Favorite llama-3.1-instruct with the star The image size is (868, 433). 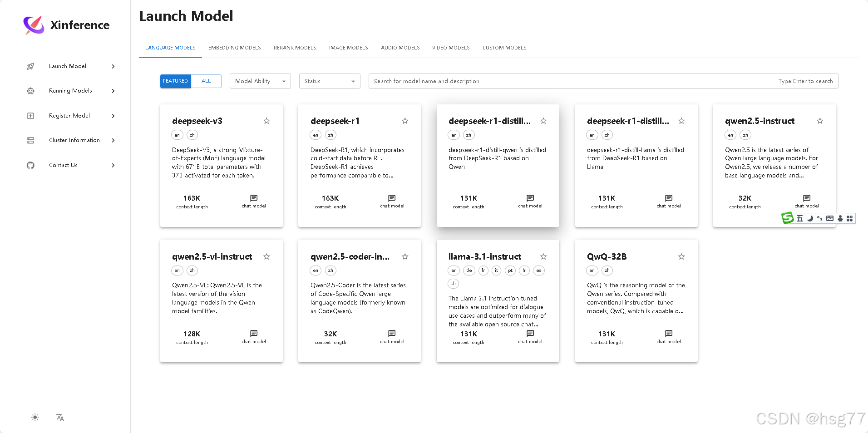point(543,256)
